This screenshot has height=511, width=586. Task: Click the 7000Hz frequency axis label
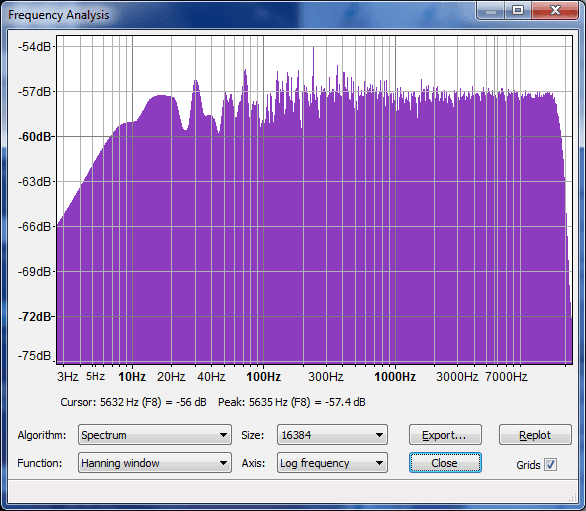(506, 376)
